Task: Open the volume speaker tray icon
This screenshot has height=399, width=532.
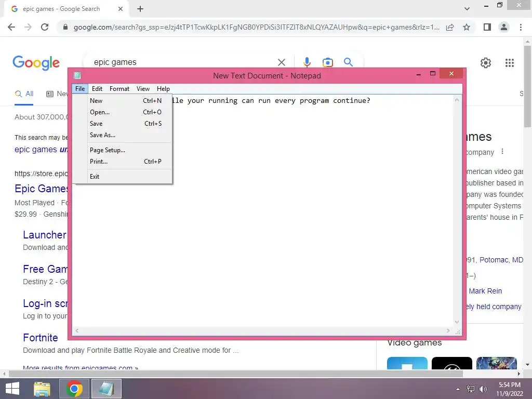Action: click(x=483, y=389)
